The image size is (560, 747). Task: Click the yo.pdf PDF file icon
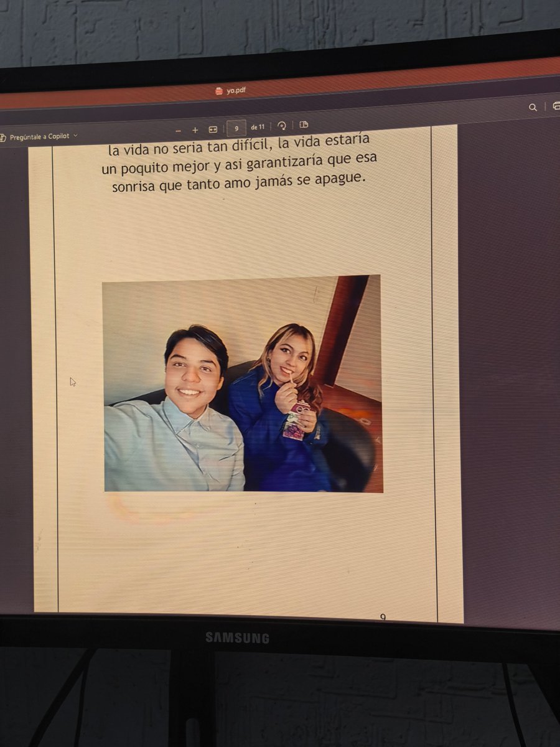click(x=219, y=91)
